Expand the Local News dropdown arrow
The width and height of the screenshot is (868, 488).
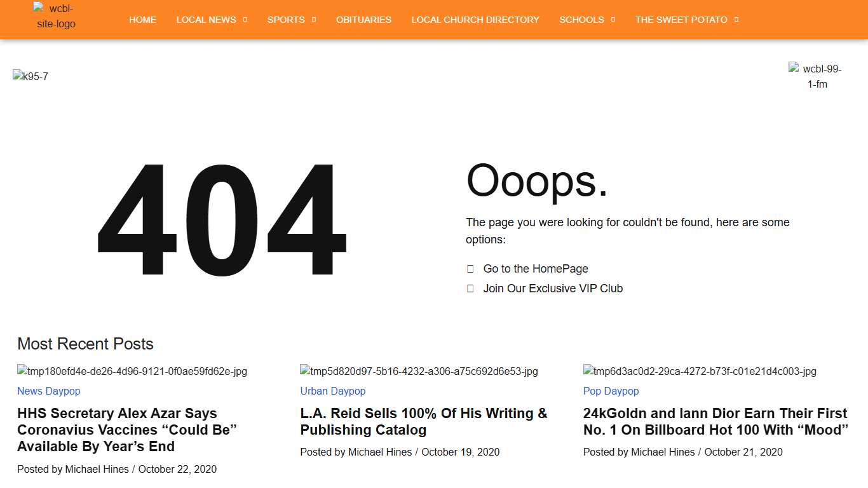(245, 20)
